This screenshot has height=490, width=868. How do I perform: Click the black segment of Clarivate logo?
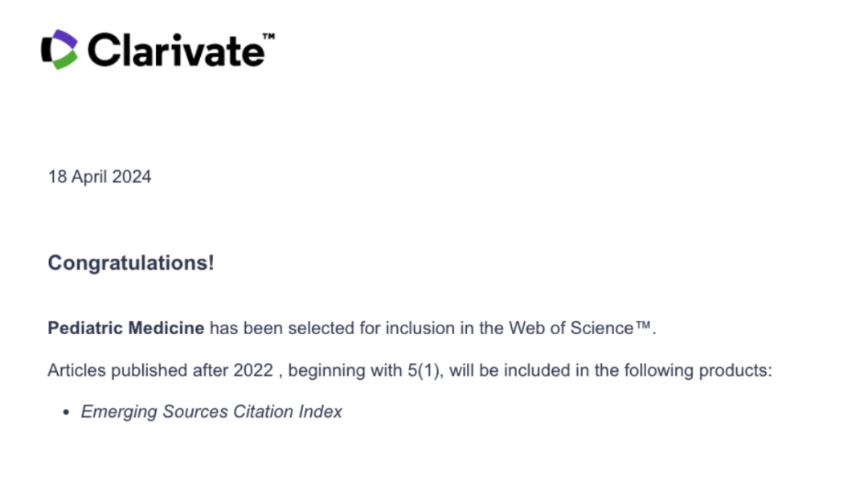(47, 51)
